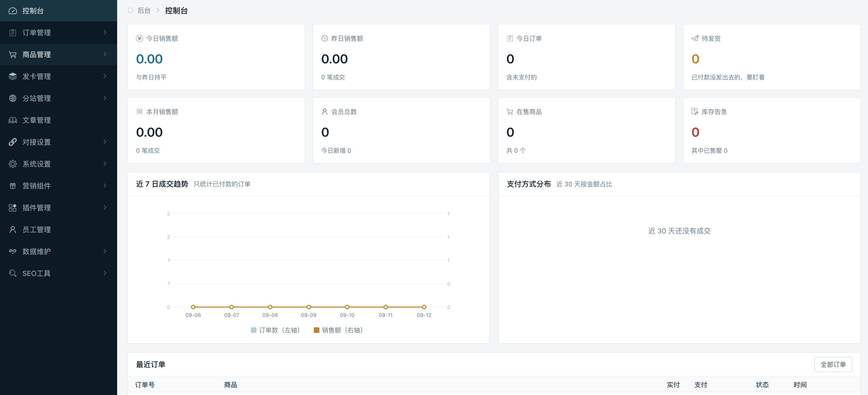This screenshot has width=868, height=395.
Task: Toggle 销售额（右轴） legend series
Action: pyautogui.click(x=338, y=330)
